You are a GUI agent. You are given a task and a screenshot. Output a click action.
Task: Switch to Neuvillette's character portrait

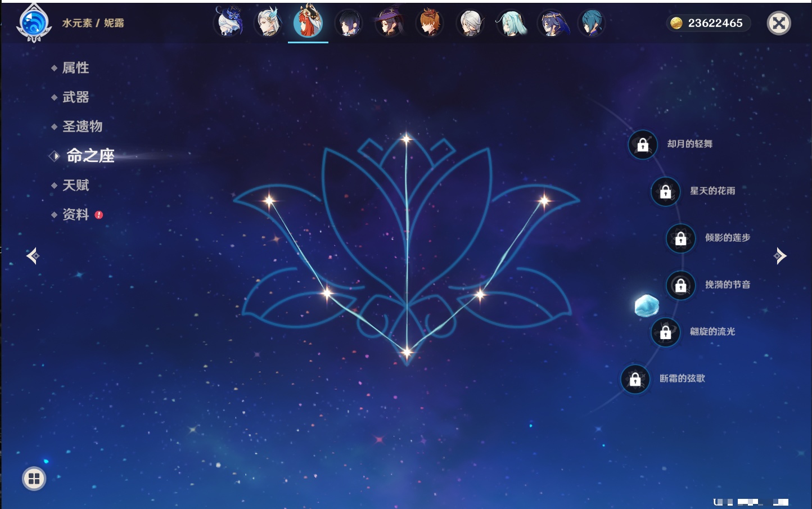268,23
